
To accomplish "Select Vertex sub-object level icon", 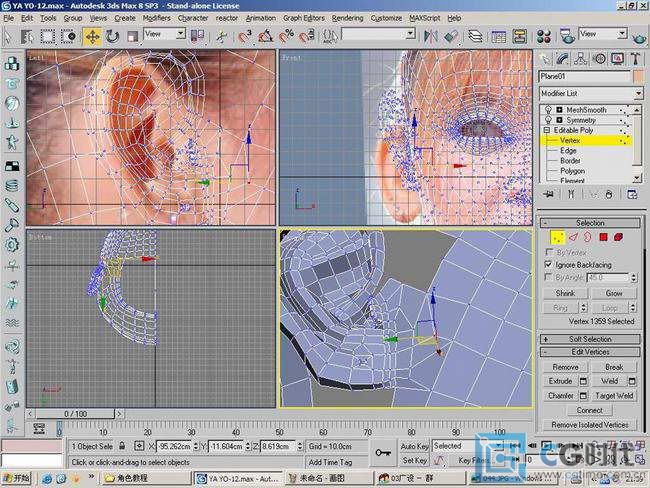I will pyautogui.click(x=558, y=238).
